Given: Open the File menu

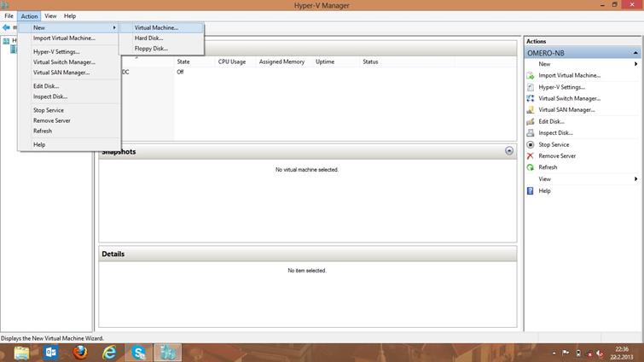Looking at the screenshot, I should coord(9,16).
